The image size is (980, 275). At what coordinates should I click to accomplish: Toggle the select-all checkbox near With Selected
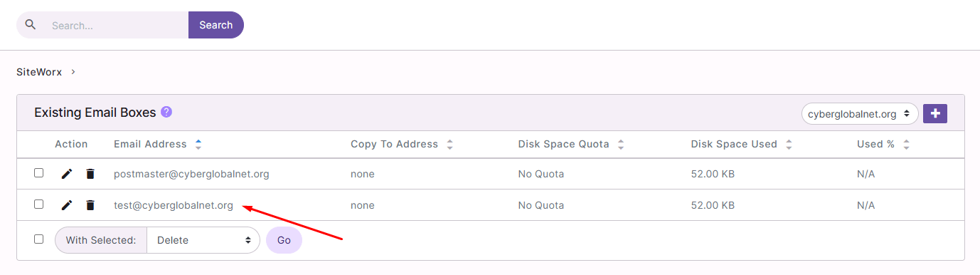coord(39,239)
